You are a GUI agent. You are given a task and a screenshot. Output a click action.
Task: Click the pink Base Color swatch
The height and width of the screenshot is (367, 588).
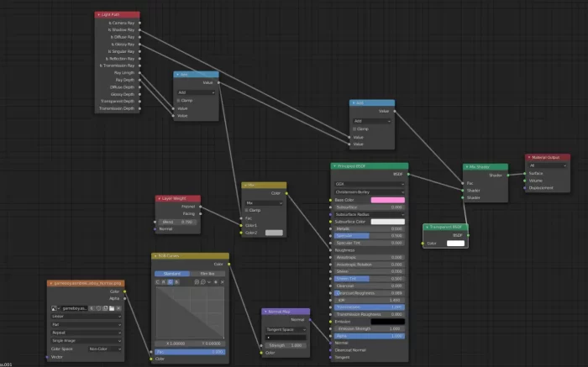point(388,200)
